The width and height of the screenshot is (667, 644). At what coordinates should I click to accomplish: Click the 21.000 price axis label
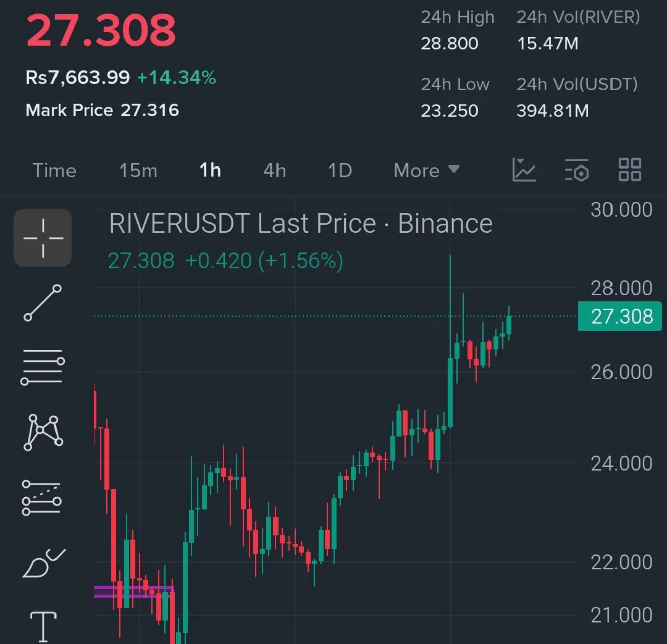pos(621,615)
